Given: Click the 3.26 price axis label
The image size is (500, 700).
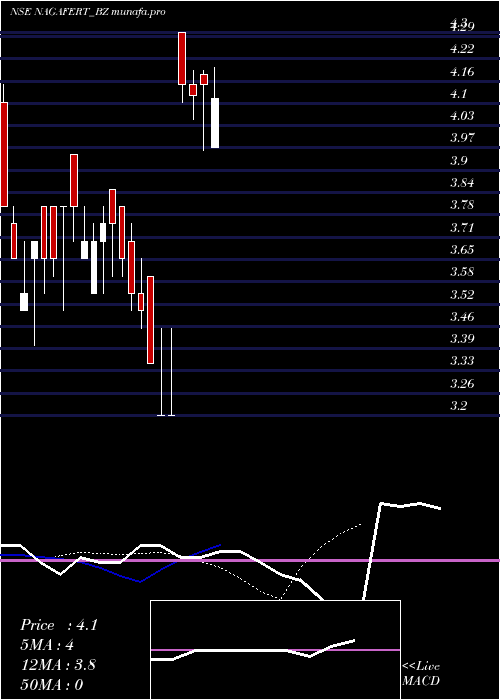Looking at the screenshot, I should (462, 383).
